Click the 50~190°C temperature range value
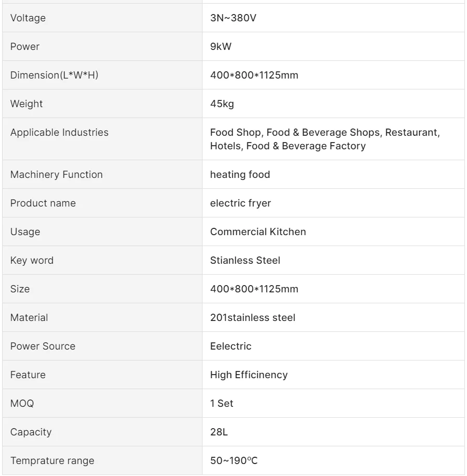Image resolution: width=467 pixels, height=476 pixels. tap(233, 460)
